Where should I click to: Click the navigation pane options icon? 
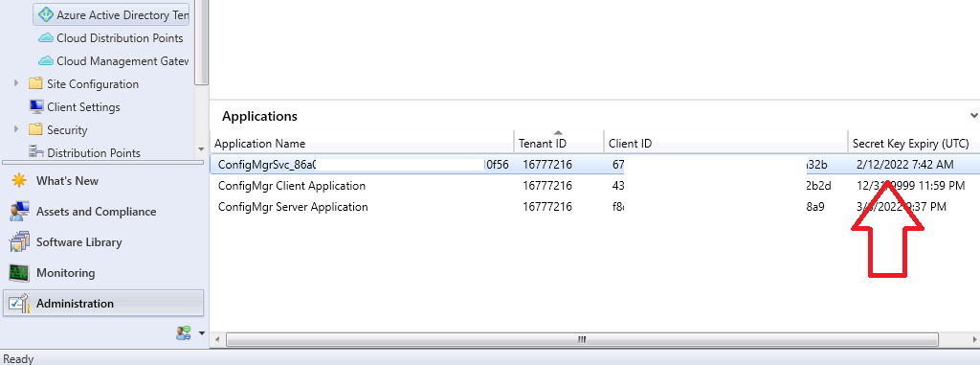(x=183, y=333)
